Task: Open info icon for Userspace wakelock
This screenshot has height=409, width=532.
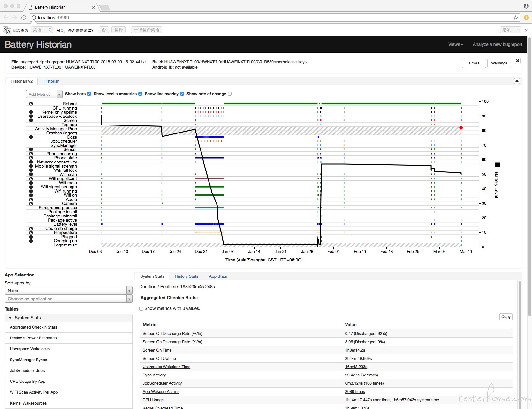Action: point(31,116)
